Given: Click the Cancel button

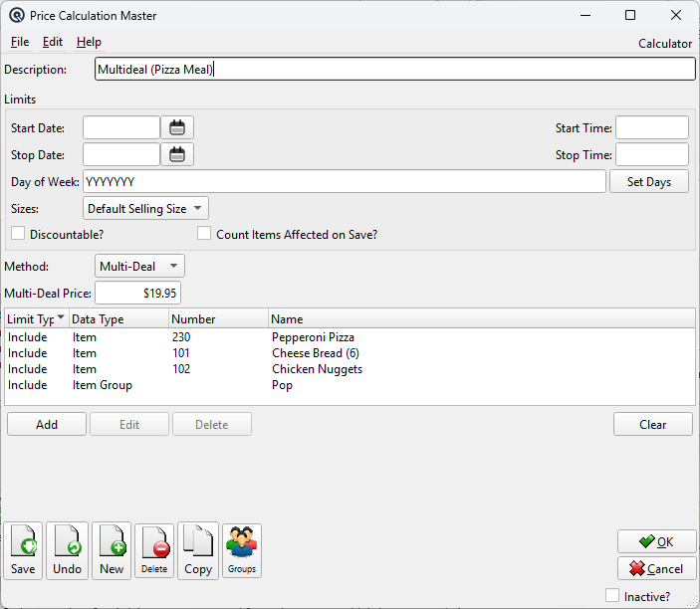Looking at the screenshot, I should 657,568.
